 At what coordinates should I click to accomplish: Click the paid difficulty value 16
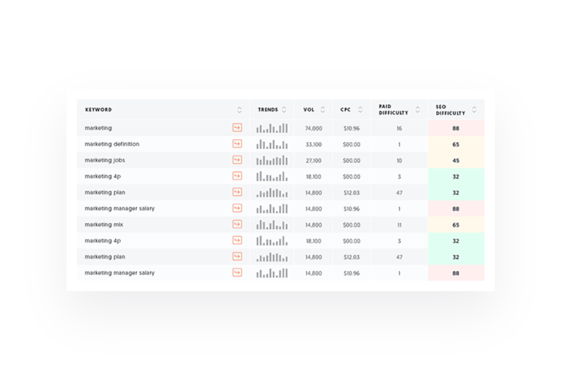pyautogui.click(x=399, y=129)
